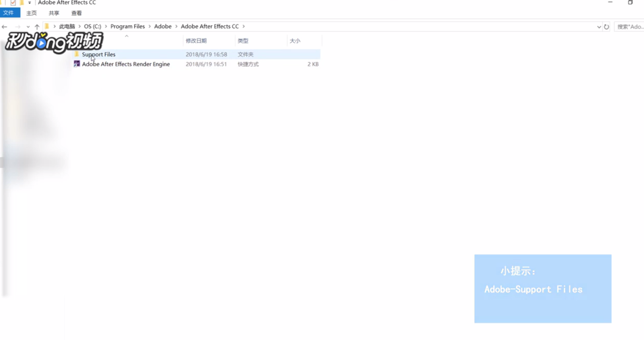The width and height of the screenshot is (644, 340).
Task: Expand chevron between Program Files and Adobe
Action: pyautogui.click(x=150, y=26)
